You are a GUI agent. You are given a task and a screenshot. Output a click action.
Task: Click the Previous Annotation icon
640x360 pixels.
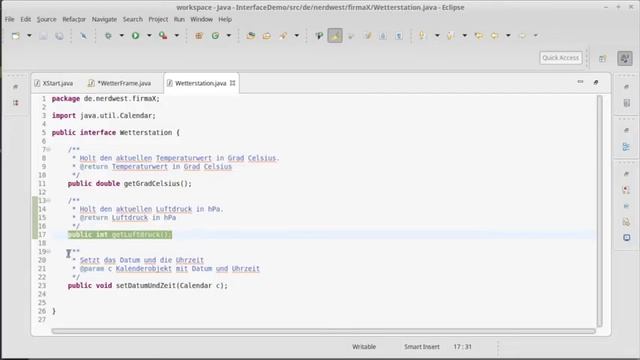tap(451, 36)
